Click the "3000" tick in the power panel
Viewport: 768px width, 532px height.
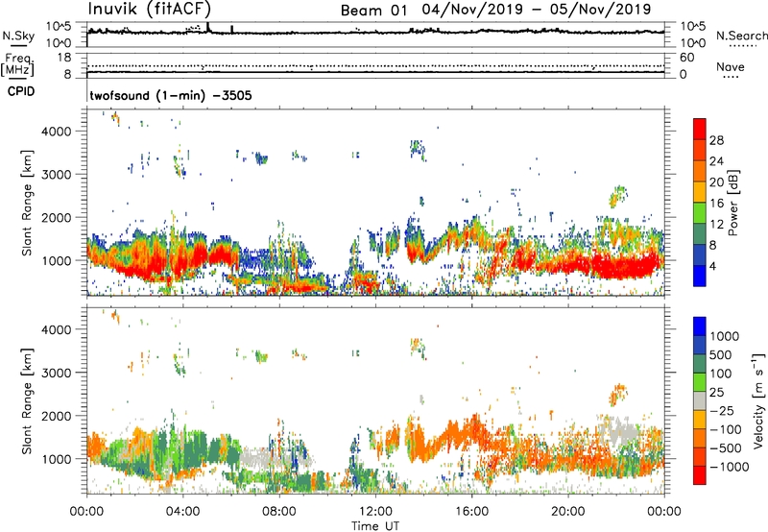tap(57, 175)
